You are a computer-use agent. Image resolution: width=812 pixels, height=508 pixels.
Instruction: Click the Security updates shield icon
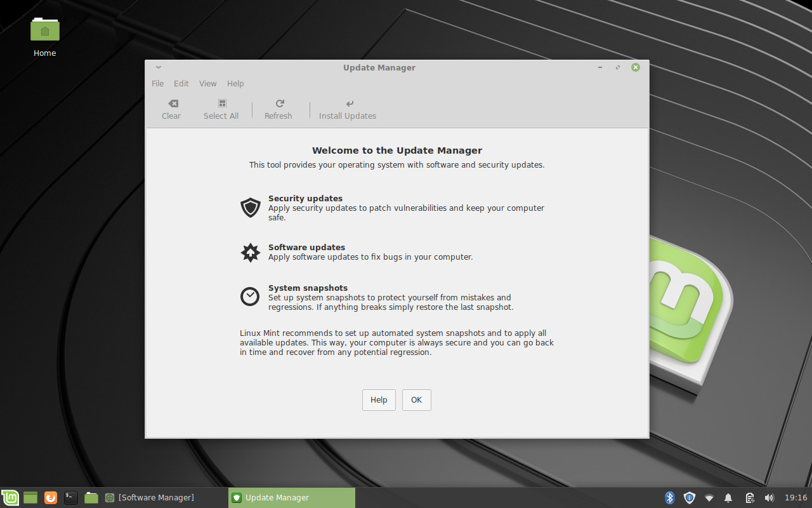point(250,207)
